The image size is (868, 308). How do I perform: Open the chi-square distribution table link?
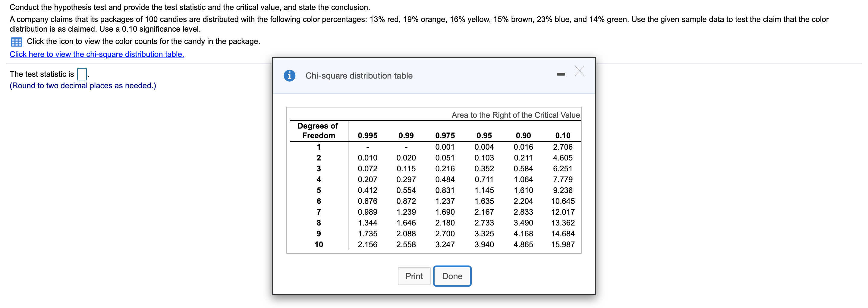coord(97,54)
